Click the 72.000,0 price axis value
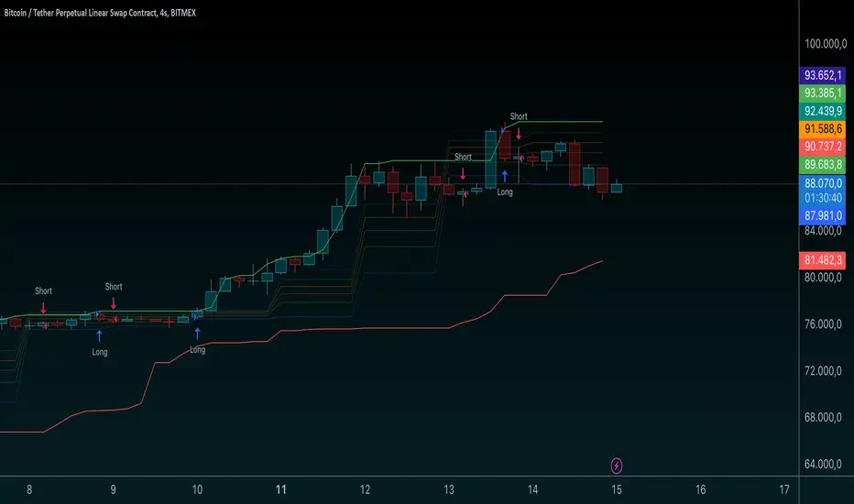Viewport: 854px width, 504px height. coord(823,371)
